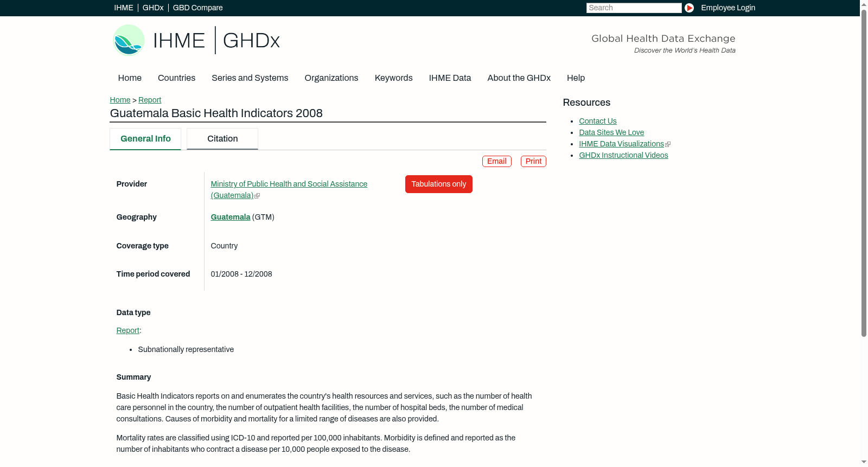Open the Report data type link
Viewport: 868px width, 467px height.
(x=128, y=331)
